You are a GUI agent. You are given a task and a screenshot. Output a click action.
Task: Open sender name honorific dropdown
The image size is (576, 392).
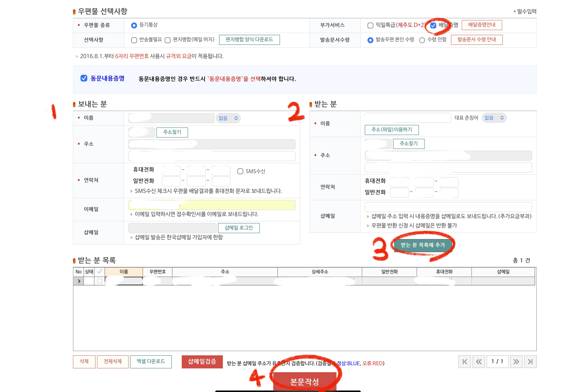coord(228,118)
